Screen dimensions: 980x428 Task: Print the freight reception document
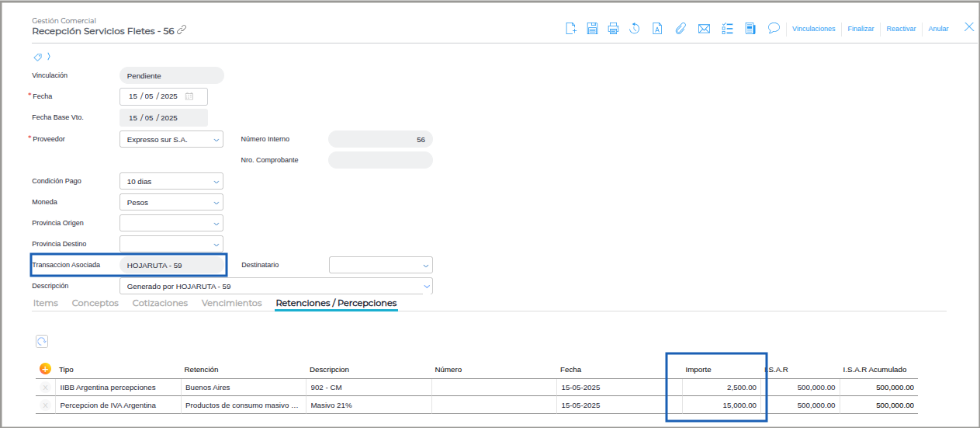coord(613,29)
